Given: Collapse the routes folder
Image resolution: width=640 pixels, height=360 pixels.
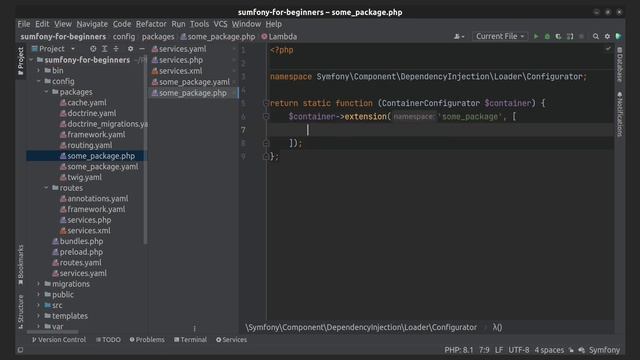Looking at the screenshot, I should (x=47, y=188).
